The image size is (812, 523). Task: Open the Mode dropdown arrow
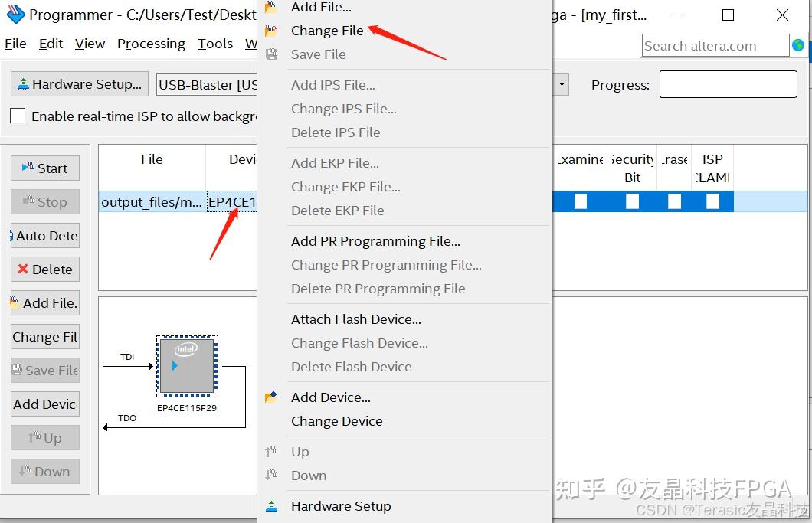tap(562, 84)
